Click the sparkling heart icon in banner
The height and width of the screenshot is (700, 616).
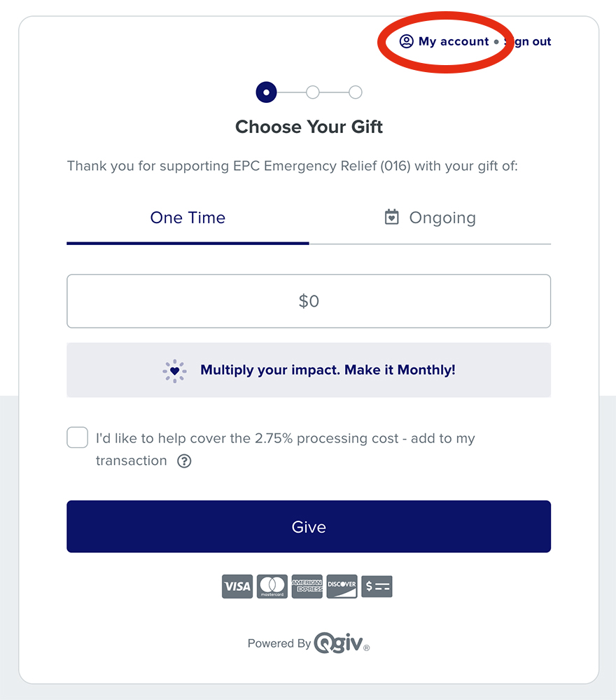(174, 370)
